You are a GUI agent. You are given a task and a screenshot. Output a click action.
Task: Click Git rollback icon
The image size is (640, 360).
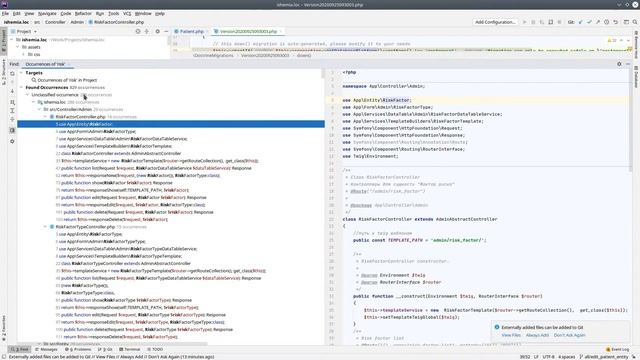(x=616, y=22)
